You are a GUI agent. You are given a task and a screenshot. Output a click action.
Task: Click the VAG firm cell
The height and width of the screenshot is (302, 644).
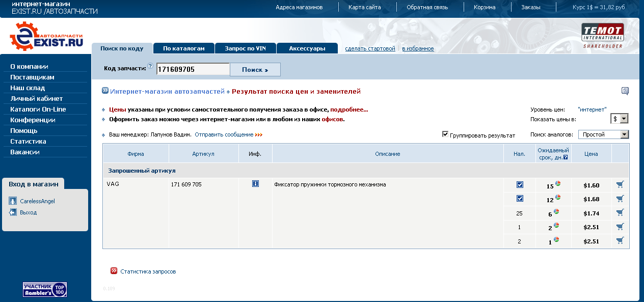click(112, 184)
